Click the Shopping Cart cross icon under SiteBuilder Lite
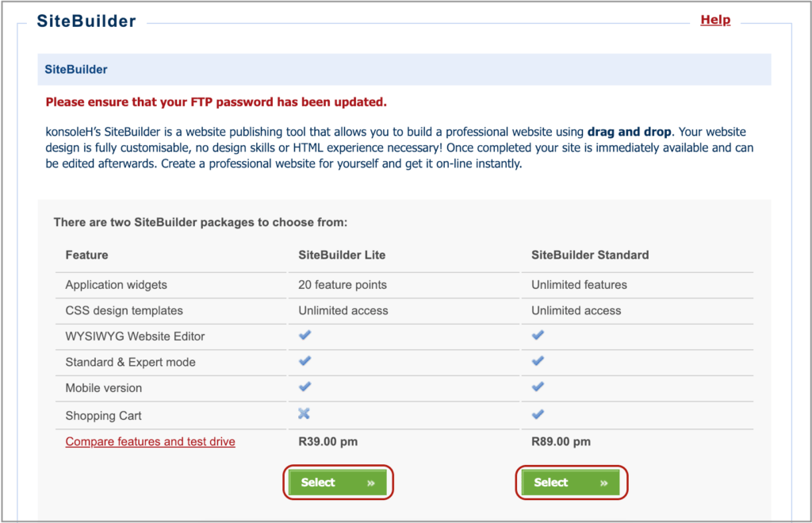 click(x=304, y=414)
